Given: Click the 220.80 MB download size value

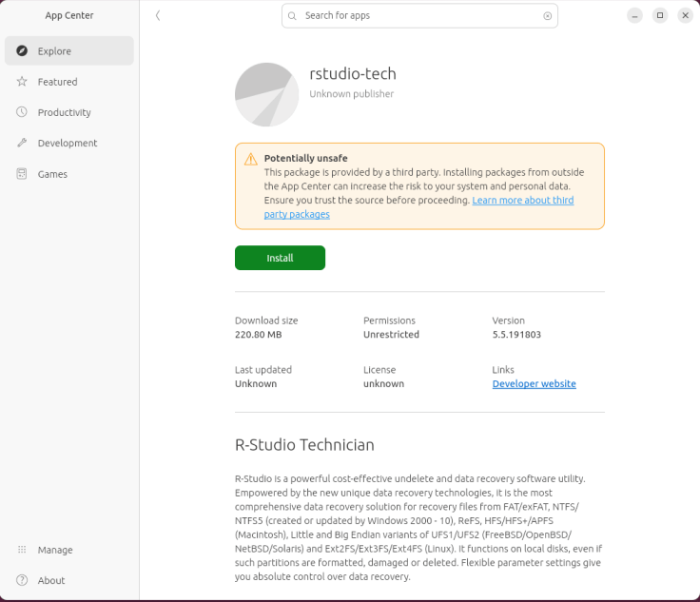Looking at the screenshot, I should click(259, 334).
